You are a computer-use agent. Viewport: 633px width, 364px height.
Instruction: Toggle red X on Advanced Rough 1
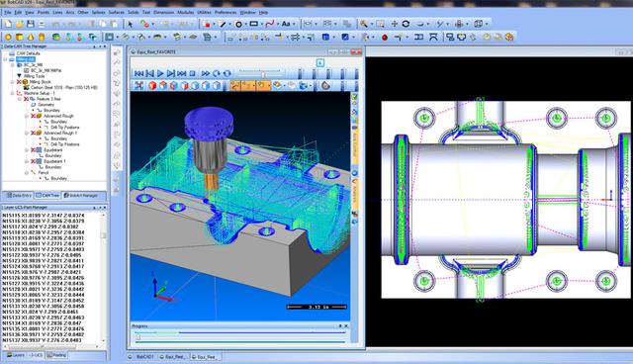(34, 133)
